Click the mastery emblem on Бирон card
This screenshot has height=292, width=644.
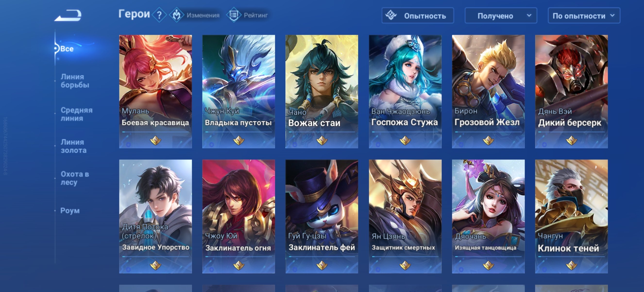pos(488,140)
